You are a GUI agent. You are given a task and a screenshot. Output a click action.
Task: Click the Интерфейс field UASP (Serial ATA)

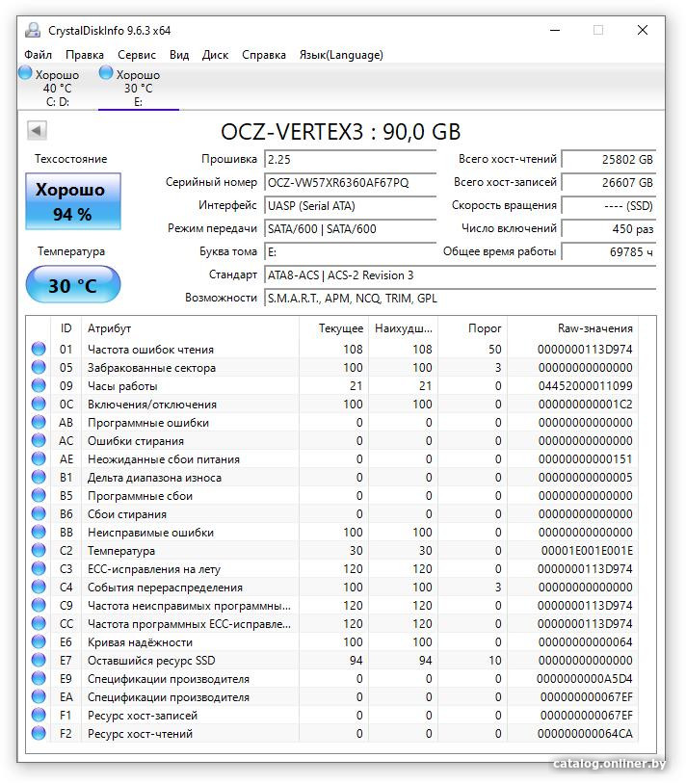tap(350, 205)
